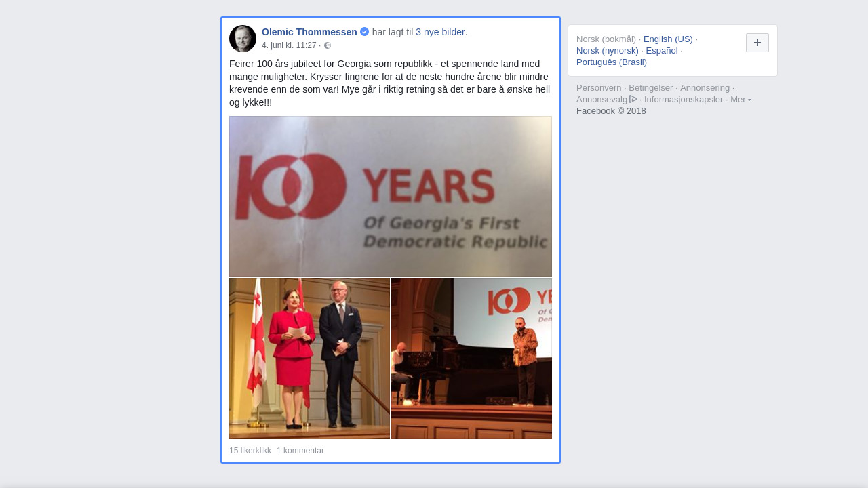Open the 100 Years Georgia banner photo
This screenshot has width=868, height=488.
click(391, 196)
